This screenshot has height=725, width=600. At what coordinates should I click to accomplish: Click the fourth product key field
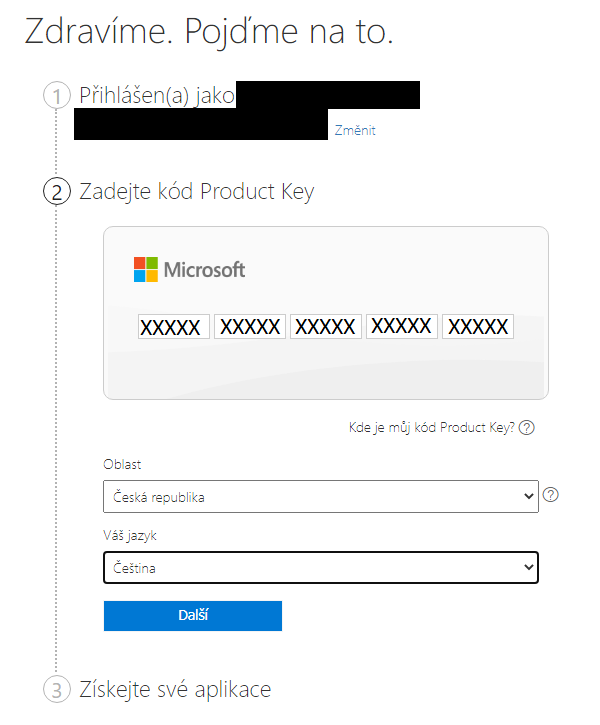tap(402, 326)
